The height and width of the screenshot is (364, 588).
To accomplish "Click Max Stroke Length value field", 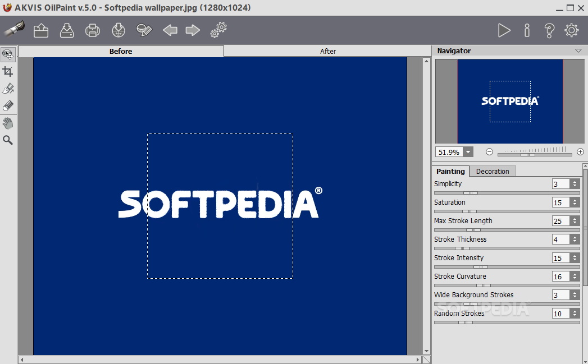I will pyautogui.click(x=560, y=221).
